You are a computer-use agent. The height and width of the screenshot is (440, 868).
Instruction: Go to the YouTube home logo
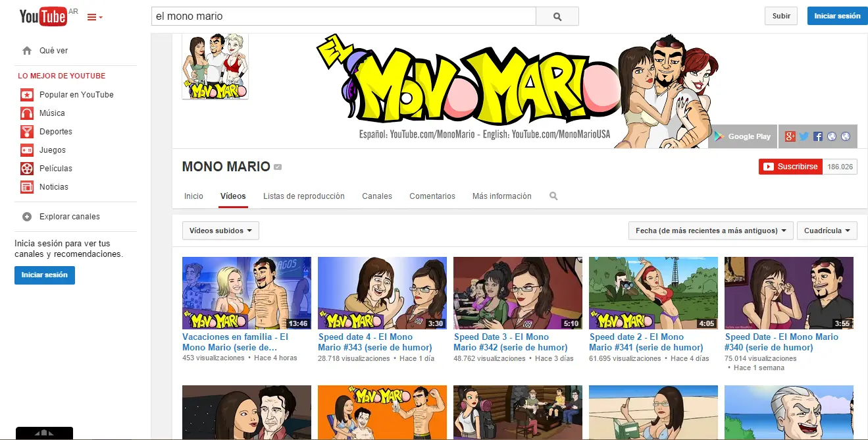coord(43,16)
